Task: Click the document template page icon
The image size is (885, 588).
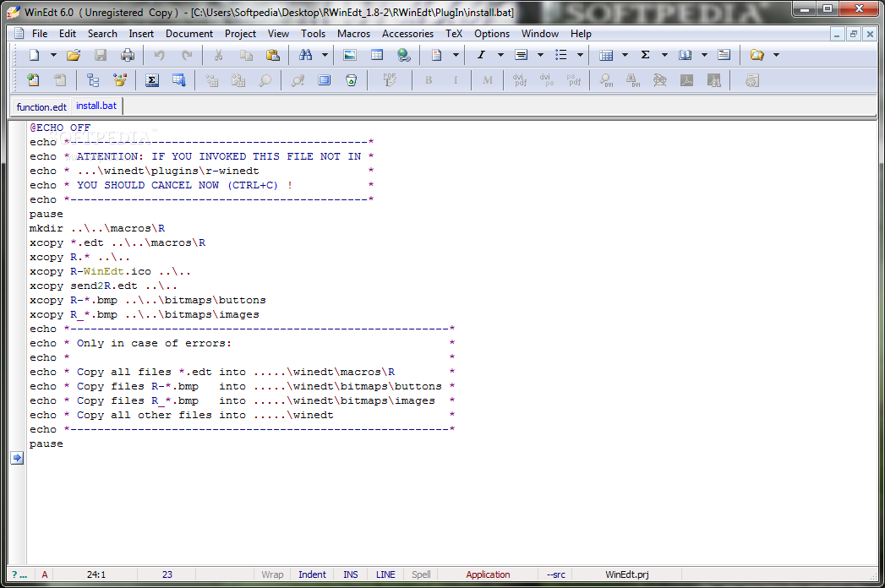Action: tap(436, 55)
